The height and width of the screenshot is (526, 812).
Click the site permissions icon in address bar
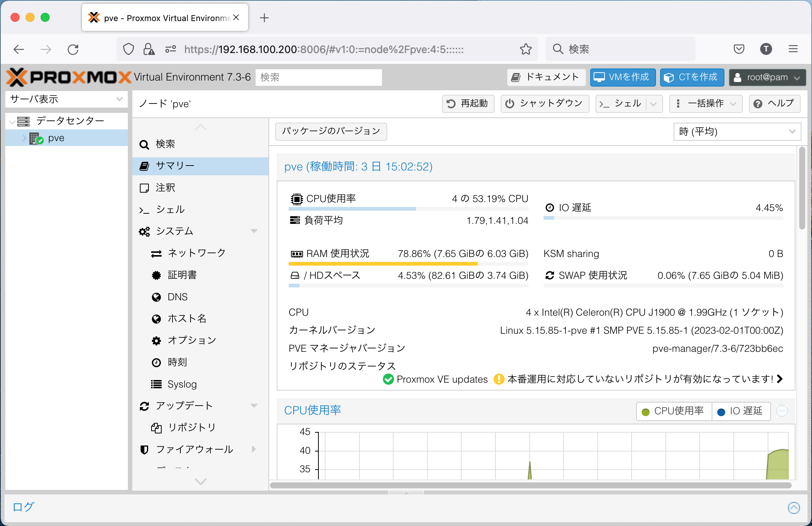click(171, 49)
